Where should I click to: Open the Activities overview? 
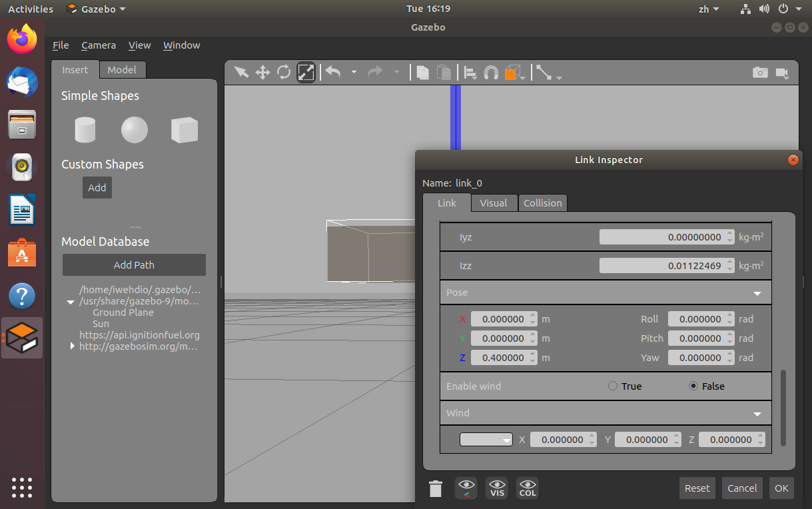pos(31,9)
